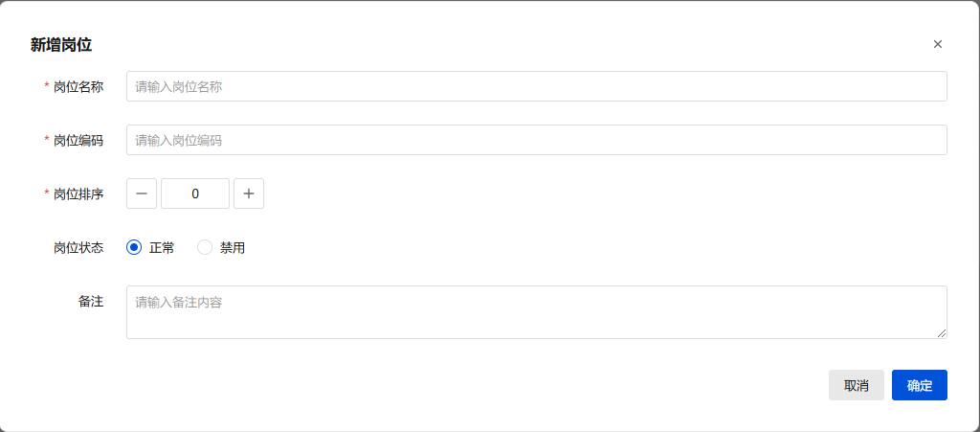Click the 岗位编码 field label
The image size is (980, 432).
[x=78, y=140]
